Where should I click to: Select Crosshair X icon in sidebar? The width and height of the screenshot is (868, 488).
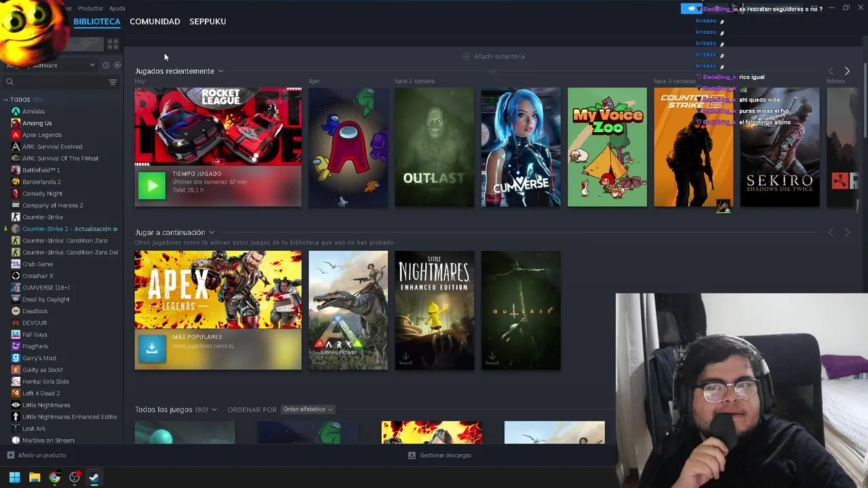click(16, 276)
